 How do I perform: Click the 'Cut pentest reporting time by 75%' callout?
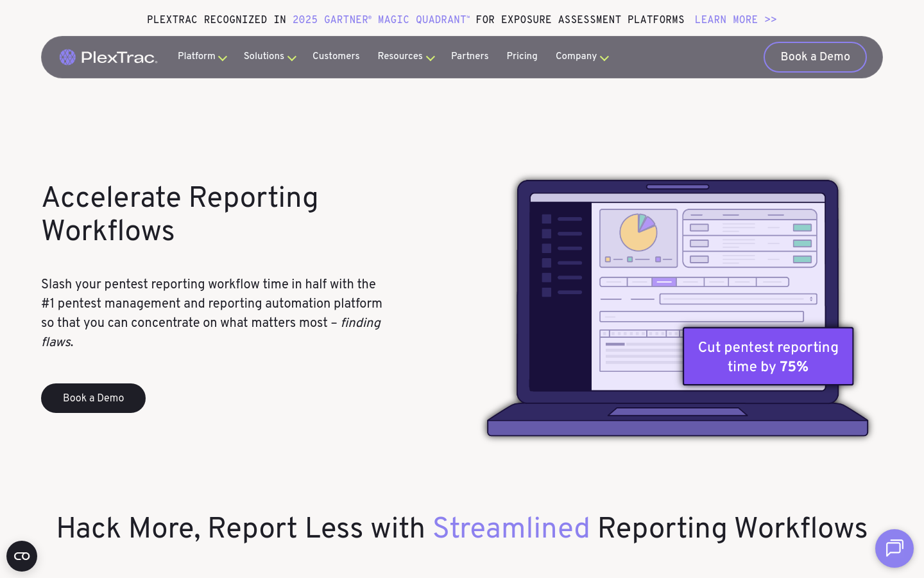[768, 356]
